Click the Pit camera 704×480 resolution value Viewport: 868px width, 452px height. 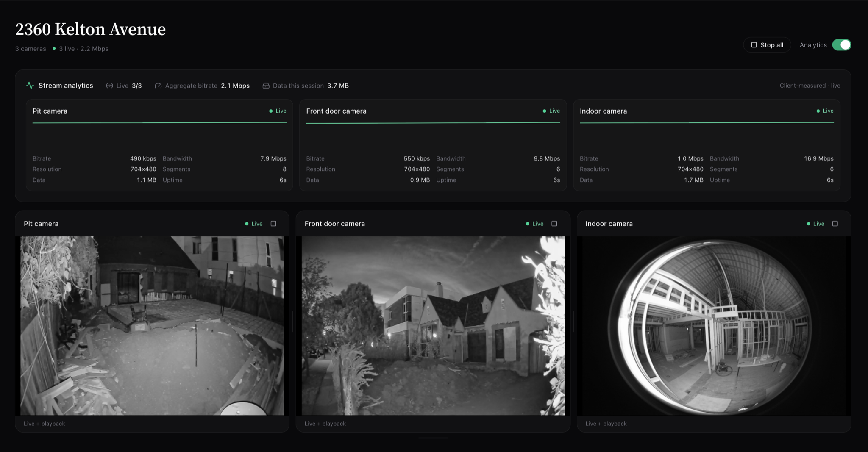(143, 169)
